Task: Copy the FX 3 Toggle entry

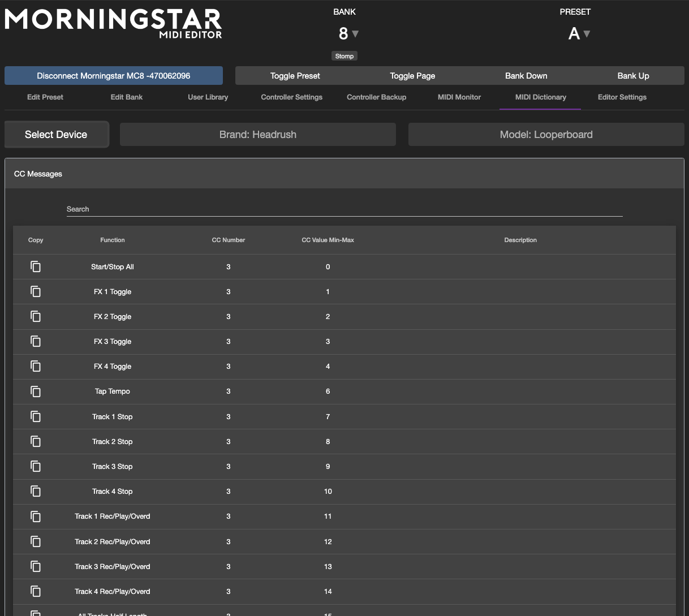Action: coord(36,341)
